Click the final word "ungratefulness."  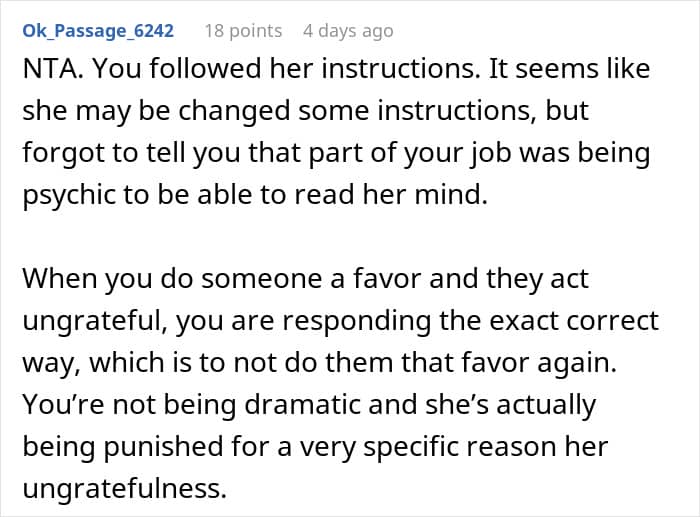click(121, 490)
